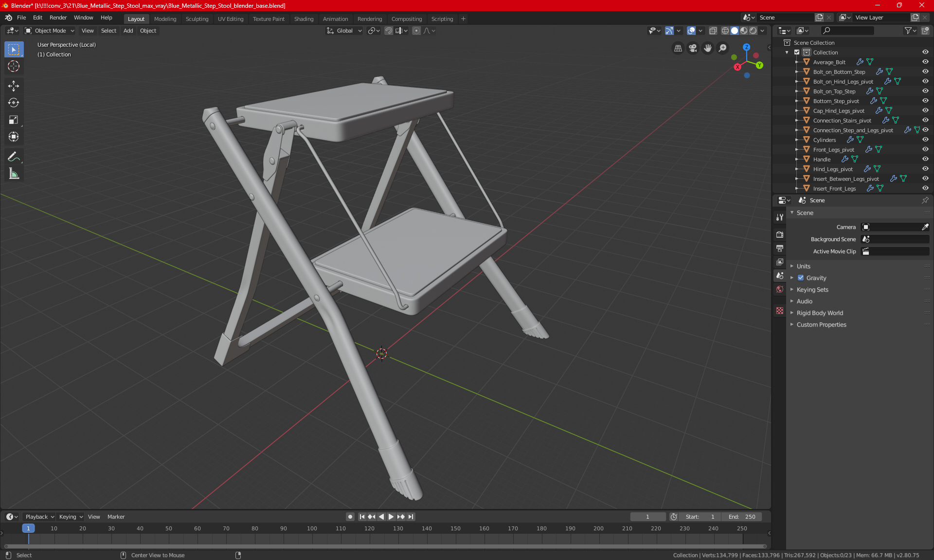
Task: Jump to timeline start frame
Action: coord(362,517)
